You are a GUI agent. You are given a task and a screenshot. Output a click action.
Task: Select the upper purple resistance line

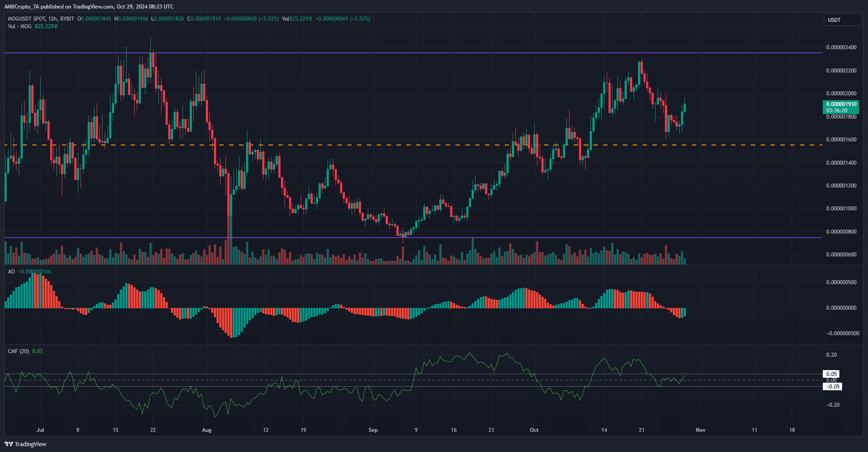(x=403, y=53)
